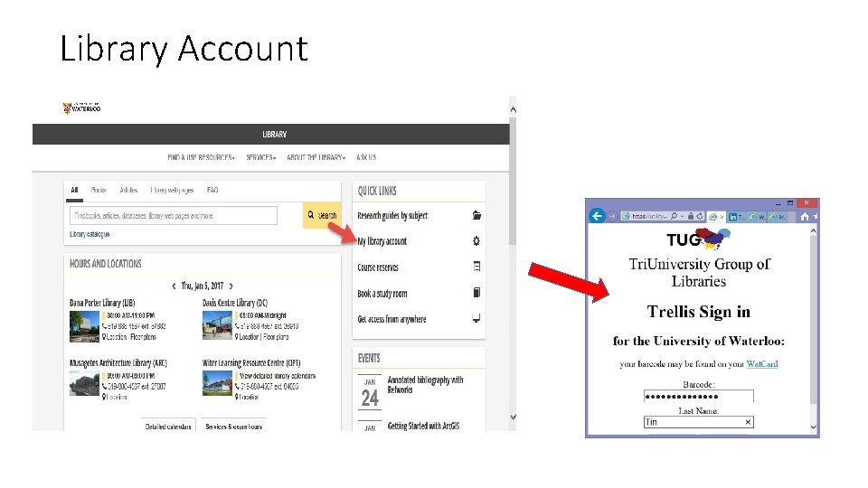This screenshot has width=868, height=488.
Task: Click the library page vertical scrollbar
Action: point(513,181)
